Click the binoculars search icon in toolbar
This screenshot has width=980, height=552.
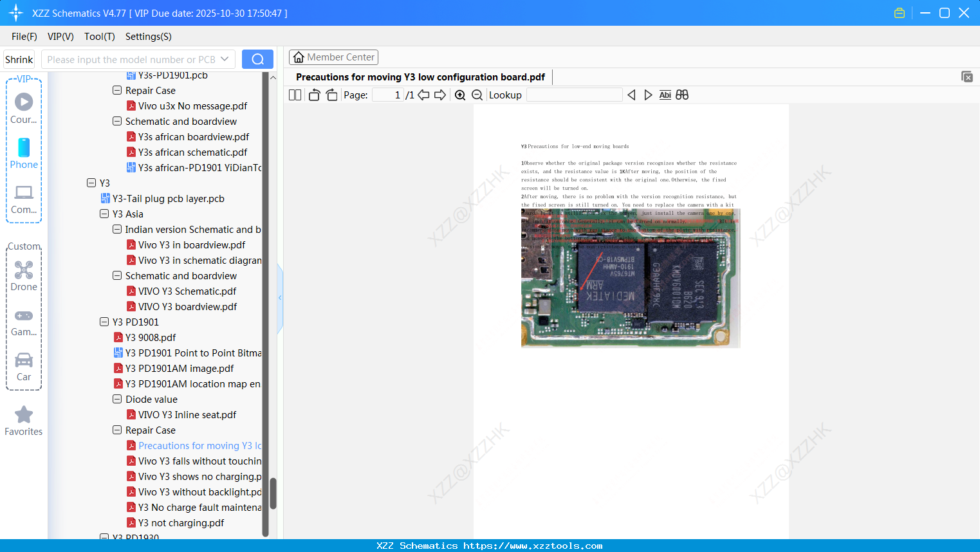click(682, 95)
